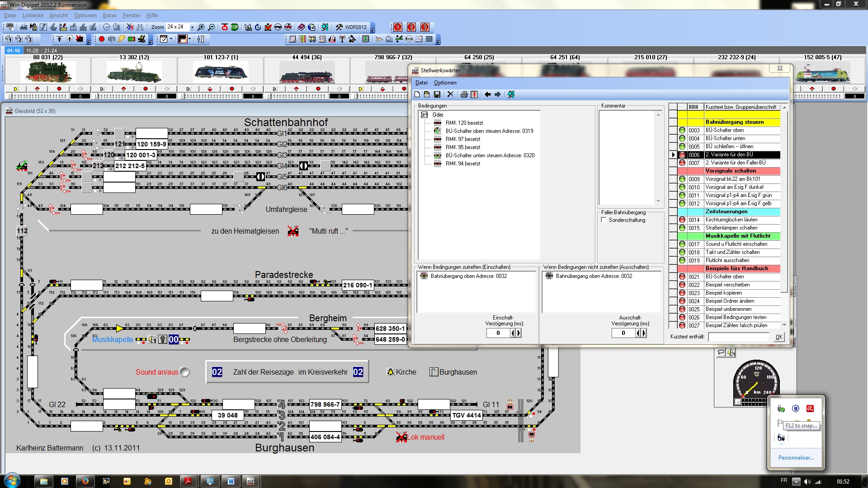Toggle status light of entry 0010

pyautogui.click(x=682, y=187)
